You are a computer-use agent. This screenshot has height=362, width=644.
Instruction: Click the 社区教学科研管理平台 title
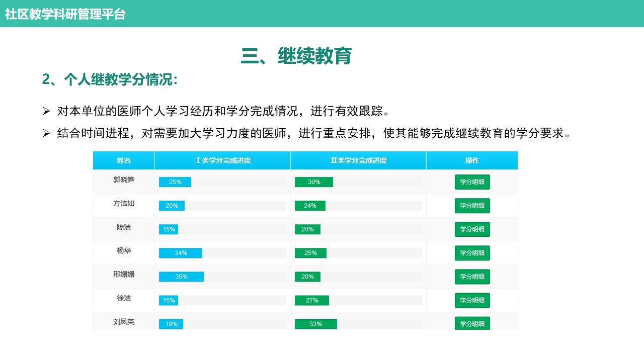pos(65,14)
